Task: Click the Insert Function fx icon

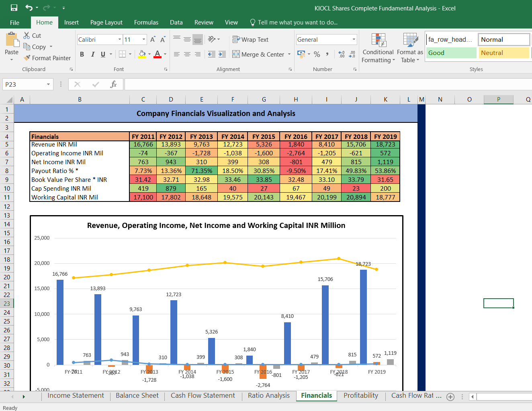Action: 113,84
